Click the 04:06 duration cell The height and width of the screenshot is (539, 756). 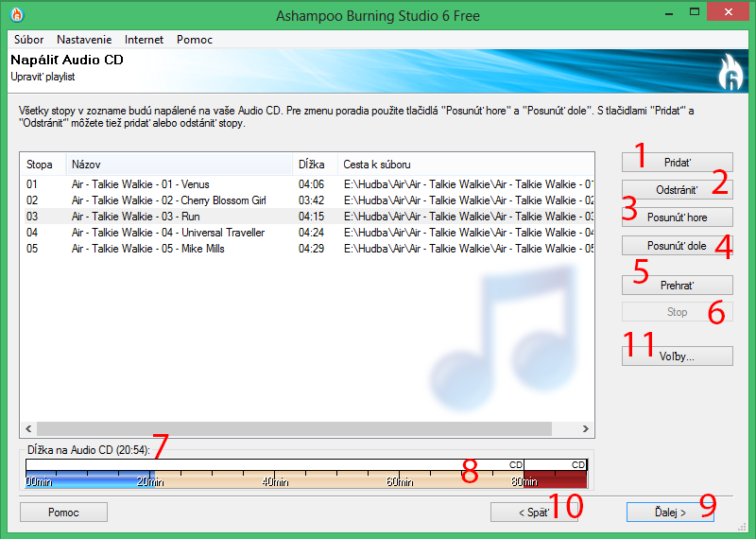point(312,184)
